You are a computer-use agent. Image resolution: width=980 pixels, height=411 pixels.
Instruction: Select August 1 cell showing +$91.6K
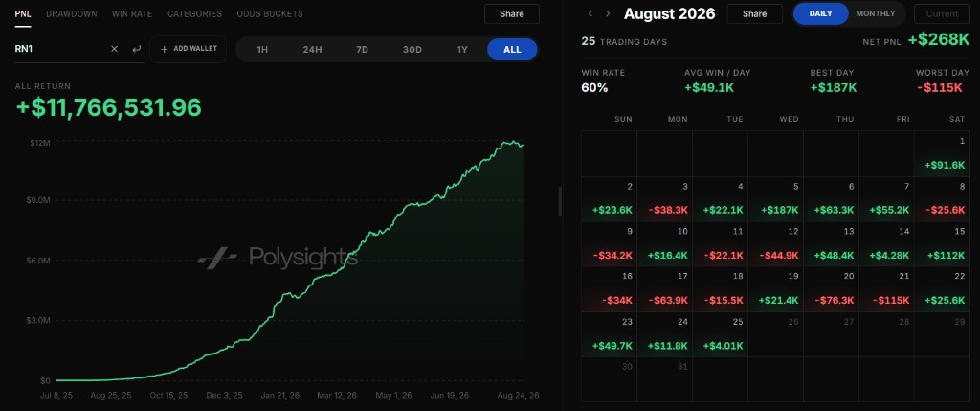pyautogui.click(x=942, y=154)
